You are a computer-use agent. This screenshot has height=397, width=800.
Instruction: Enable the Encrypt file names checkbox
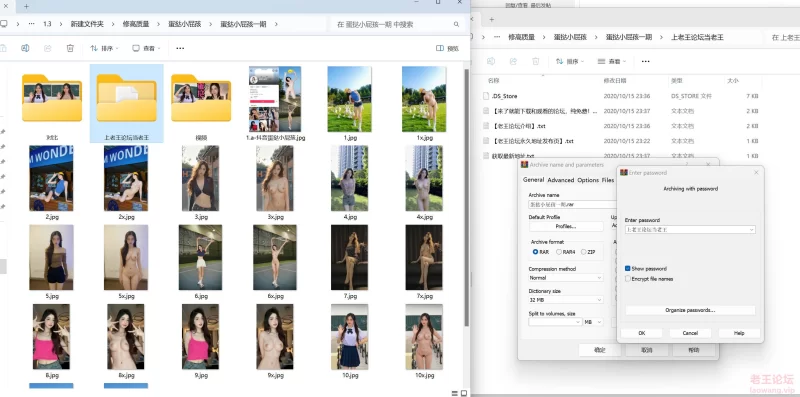(x=628, y=279)
